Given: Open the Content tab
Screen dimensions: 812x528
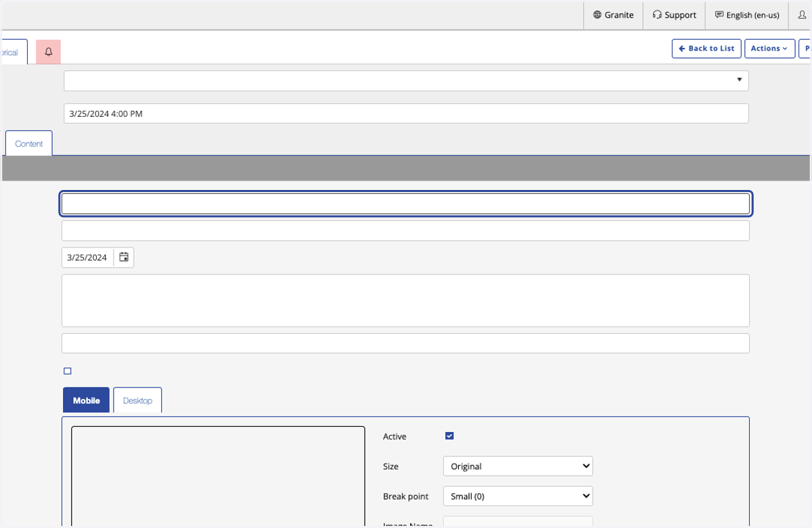Looking at the screenshot, I should click(x=29, y=143).
